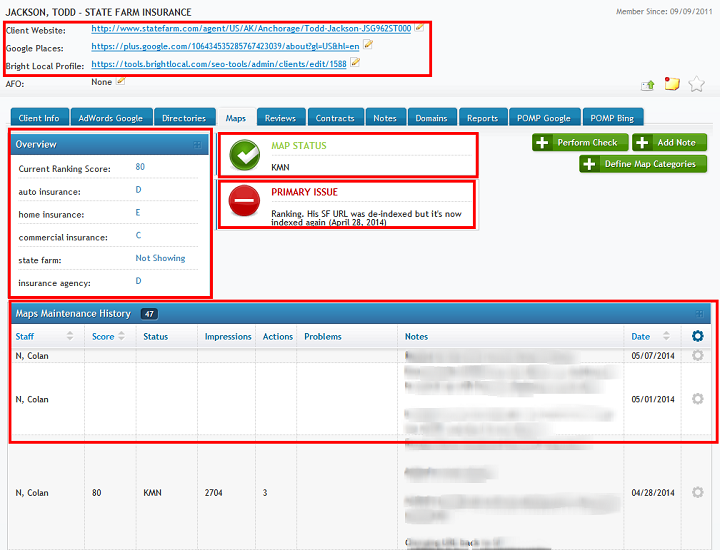Click the 47 history count badge
The width and height of the screenshot is (720, 550).
pyautogui.click(x=149, y=314)
